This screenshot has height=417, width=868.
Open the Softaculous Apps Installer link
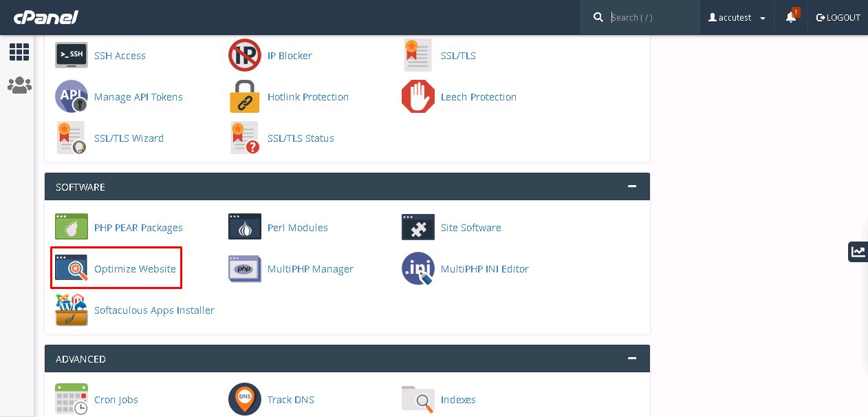pyautogui.click(x=154, y=310)
